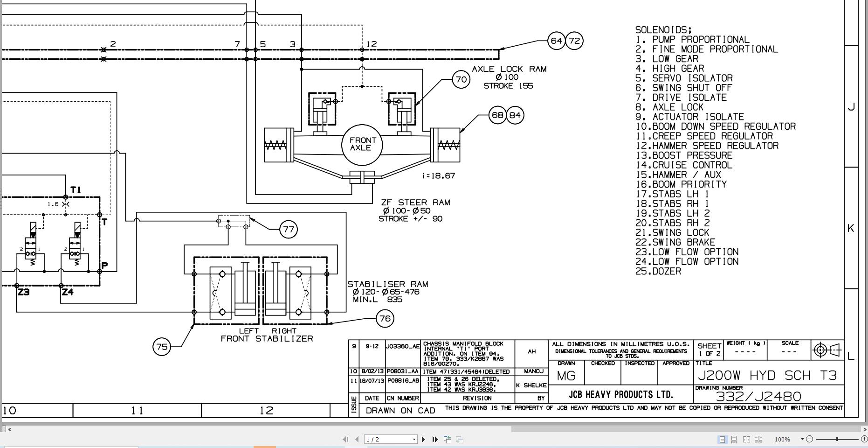The height and width of the screenshot is (448, 868).
Task: Open the previous view icon
Action: (x=448, y=439)
